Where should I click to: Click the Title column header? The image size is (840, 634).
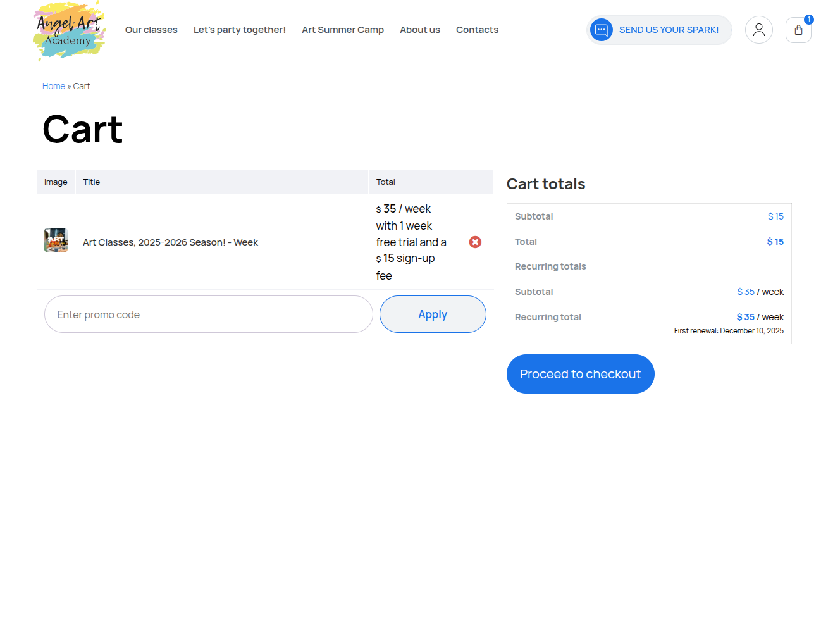coord(92,182)
